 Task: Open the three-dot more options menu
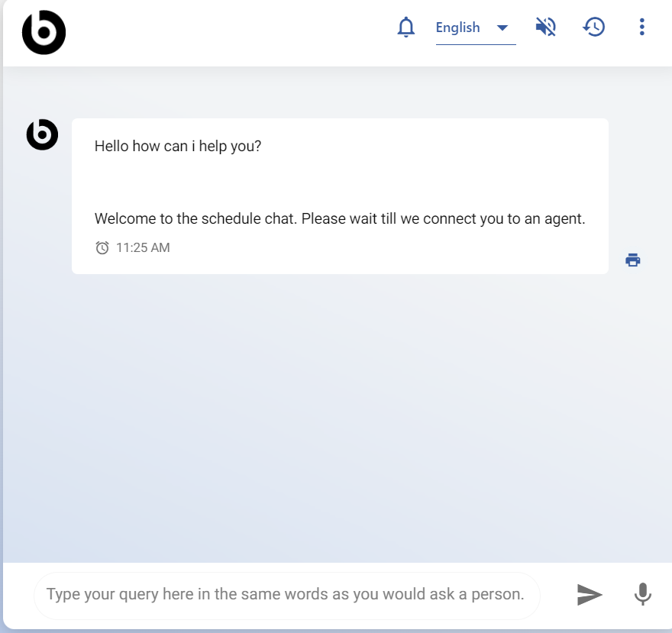[641, 27]
